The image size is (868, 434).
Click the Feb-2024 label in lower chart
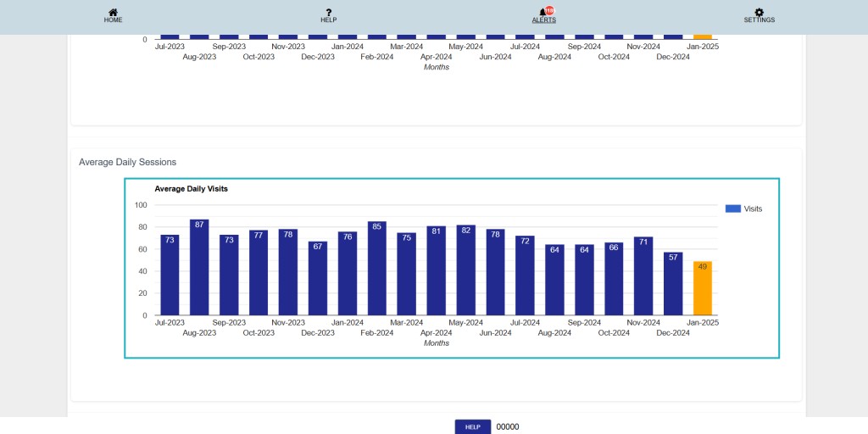pos(377,332)
